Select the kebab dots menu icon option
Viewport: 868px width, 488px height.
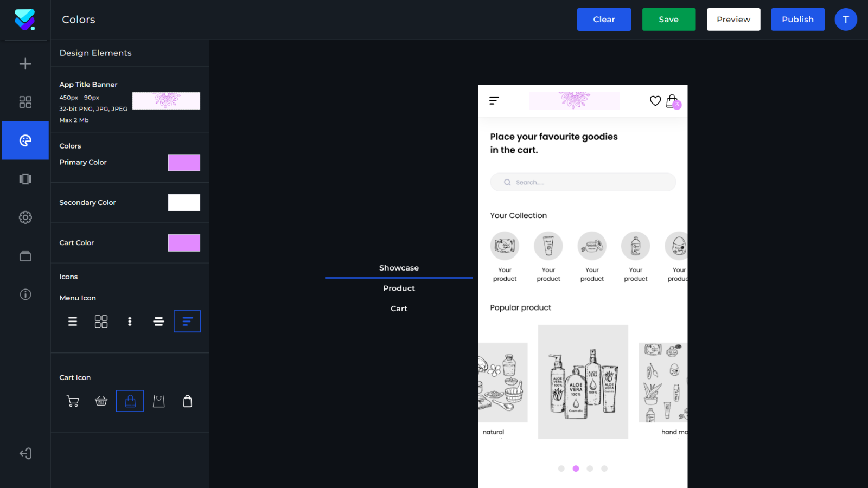[130, 321]
